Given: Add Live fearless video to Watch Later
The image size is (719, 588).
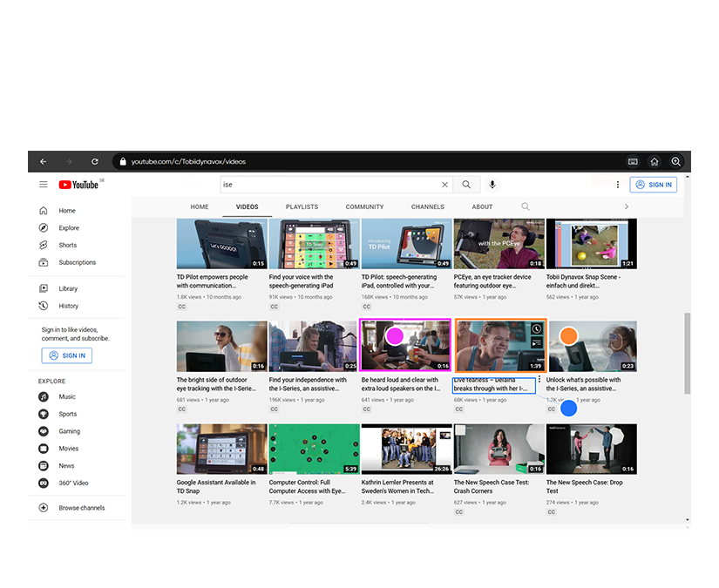Looking at the screenshot, I should (536, 329).
